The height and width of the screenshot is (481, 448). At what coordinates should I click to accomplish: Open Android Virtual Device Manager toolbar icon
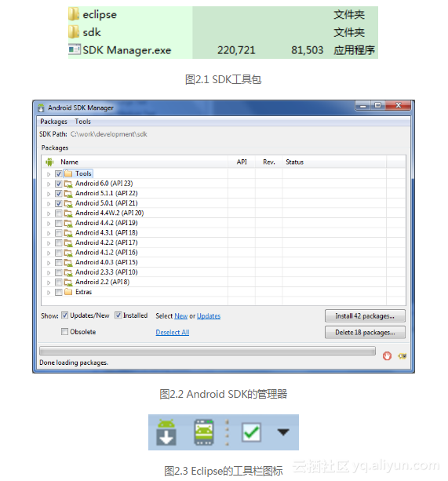[x=204, y=432]
